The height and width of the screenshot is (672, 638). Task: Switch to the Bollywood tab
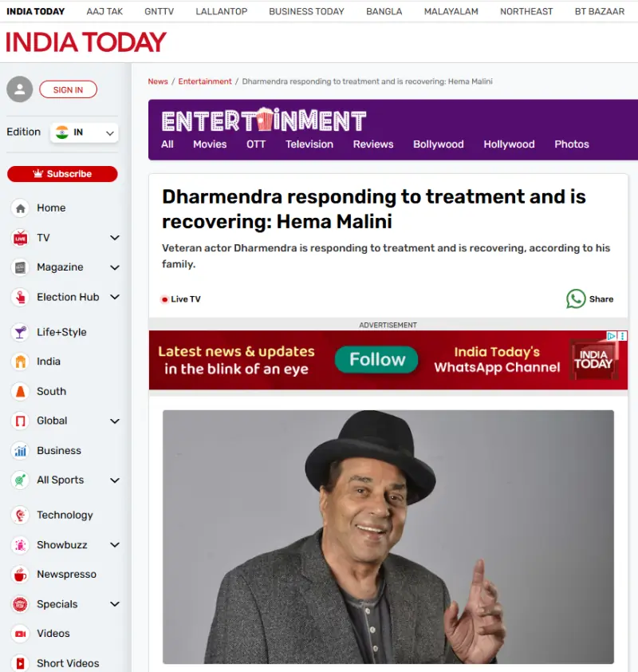(x=438, y=144)
